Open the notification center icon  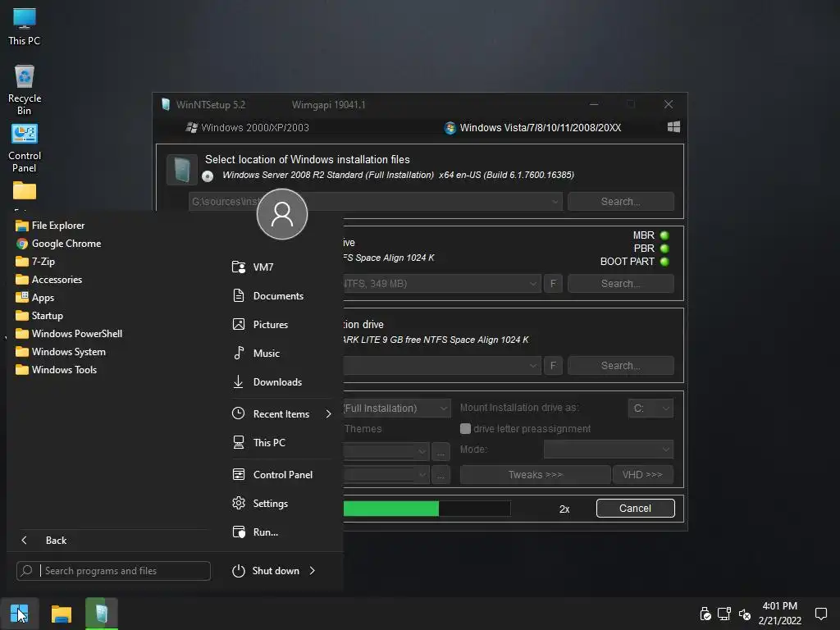[x=820, y=614]
